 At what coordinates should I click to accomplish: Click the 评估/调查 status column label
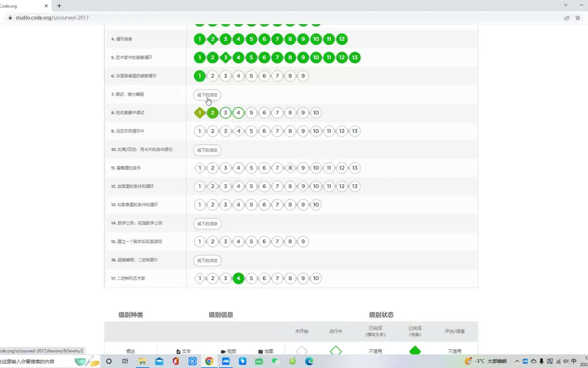(x=455, y=331)
